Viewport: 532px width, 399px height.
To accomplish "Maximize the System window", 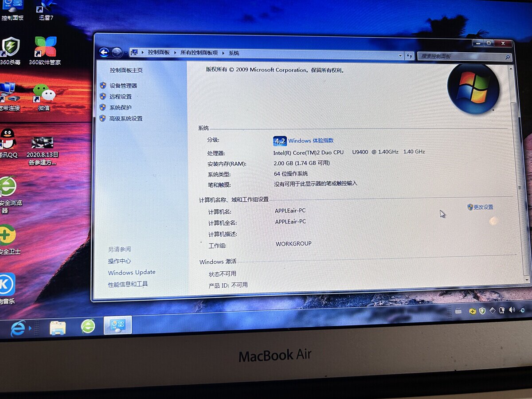I will 489,43.
